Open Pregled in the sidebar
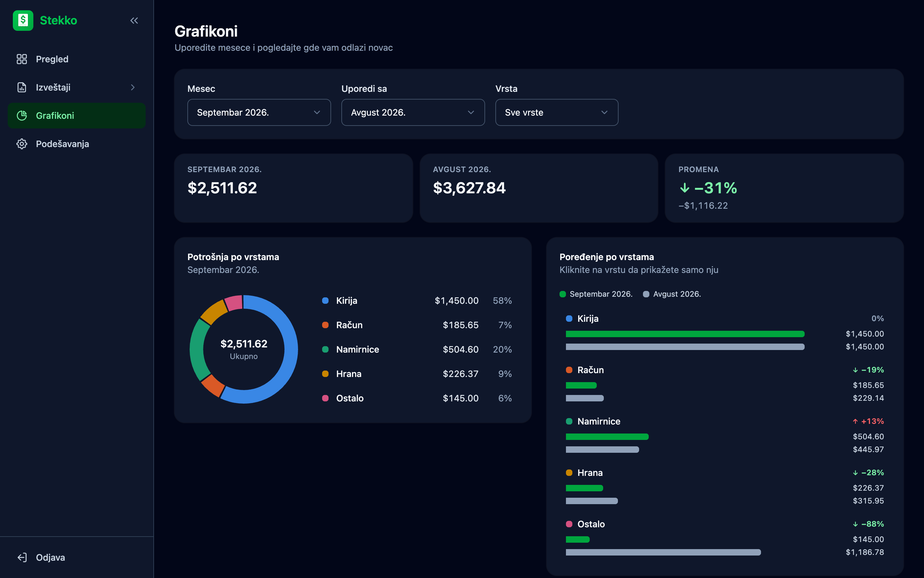 [76, 59]
